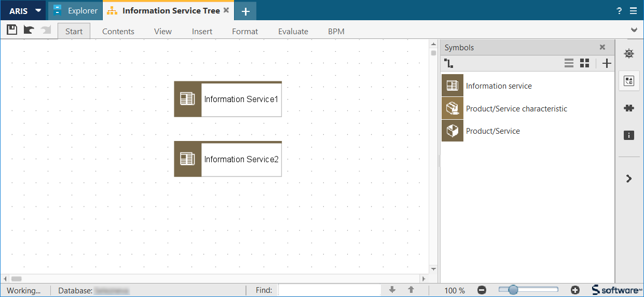Select the Product/Service symbol
644x297 pixels.
(492, 131)
